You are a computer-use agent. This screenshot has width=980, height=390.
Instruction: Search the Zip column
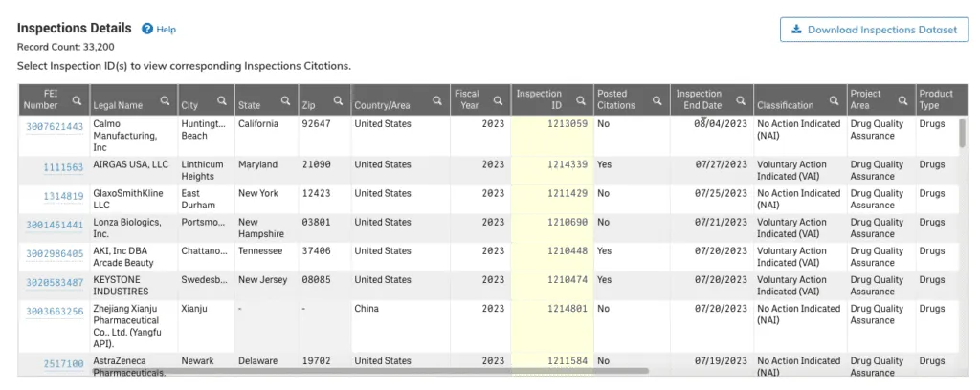[338, 99]
